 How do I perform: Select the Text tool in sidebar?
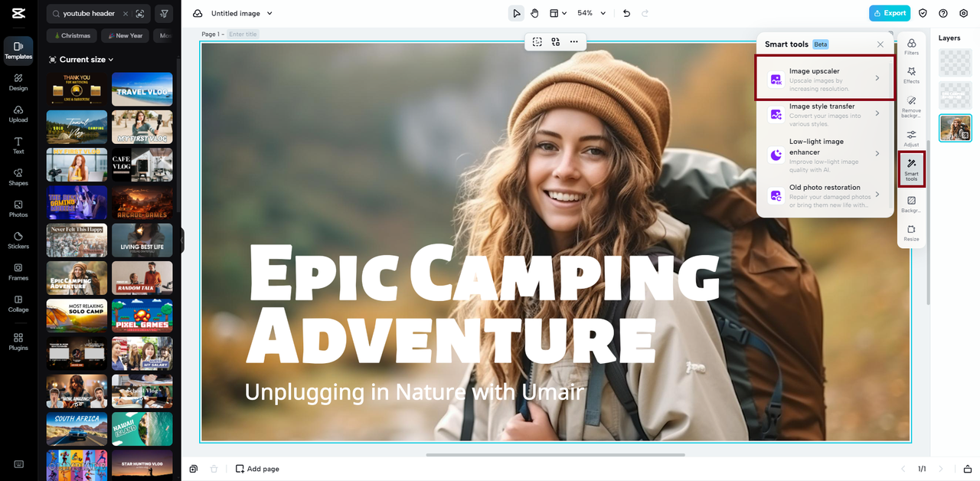point(18,146)
